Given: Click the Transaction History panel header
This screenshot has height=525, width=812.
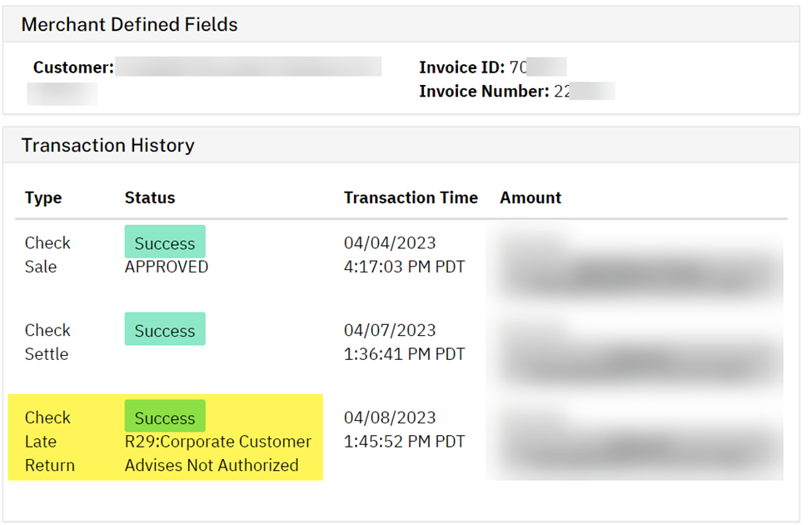Looking at the screenshot, I should (108, 145).
